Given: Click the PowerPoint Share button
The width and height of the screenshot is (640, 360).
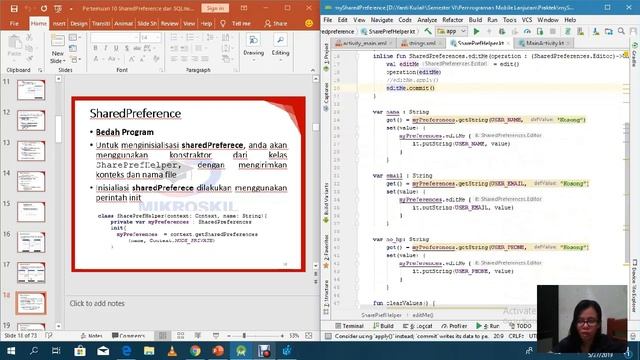Looking at the screenshot, I should [x=276, y=24].
